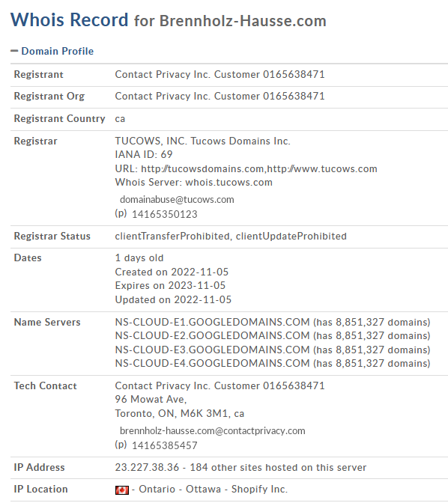
Task: Click IP address 23.227.38.36 line
Action: [240, 467]
